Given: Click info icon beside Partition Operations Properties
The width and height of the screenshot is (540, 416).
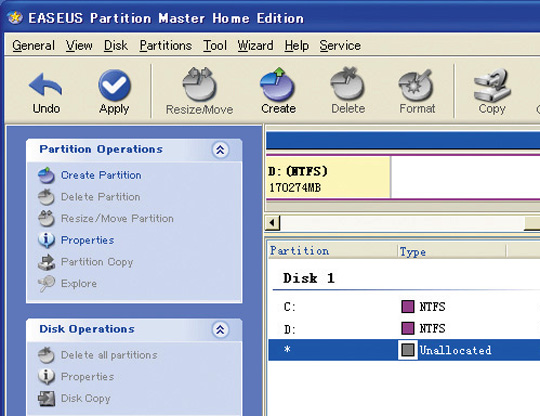Looking at the screenshot, I should click(46, 240).
